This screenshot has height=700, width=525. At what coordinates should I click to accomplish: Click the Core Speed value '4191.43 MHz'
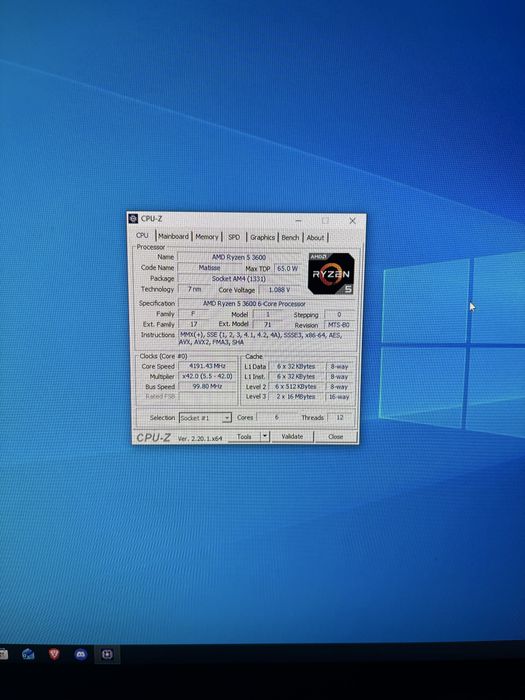click(x=207, y=366)
